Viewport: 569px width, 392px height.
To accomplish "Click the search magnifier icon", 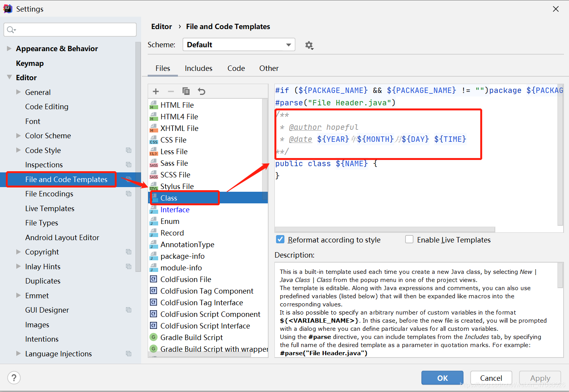I will click(x=11, y=30).
